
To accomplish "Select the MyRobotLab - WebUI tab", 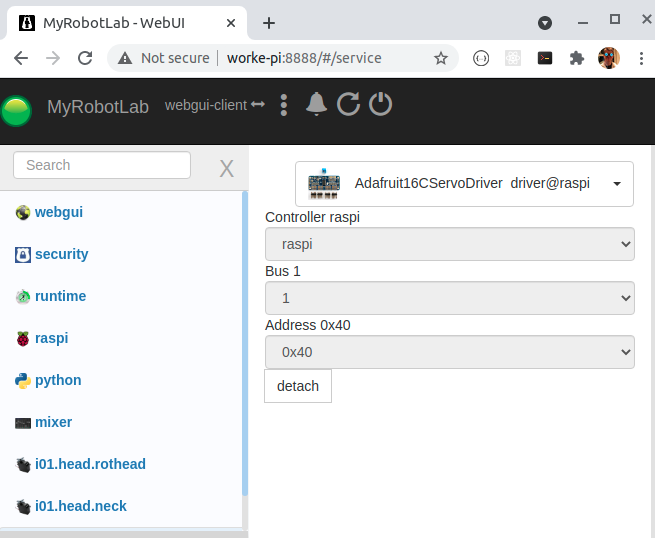I will pyautogui.click(x=127, y=23).
